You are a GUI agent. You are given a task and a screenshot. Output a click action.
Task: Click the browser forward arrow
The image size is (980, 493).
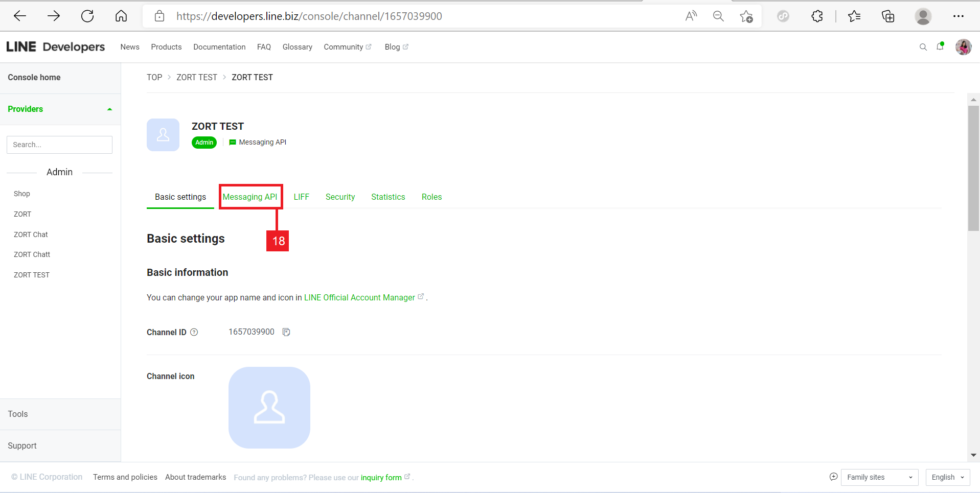pos(54,16)
